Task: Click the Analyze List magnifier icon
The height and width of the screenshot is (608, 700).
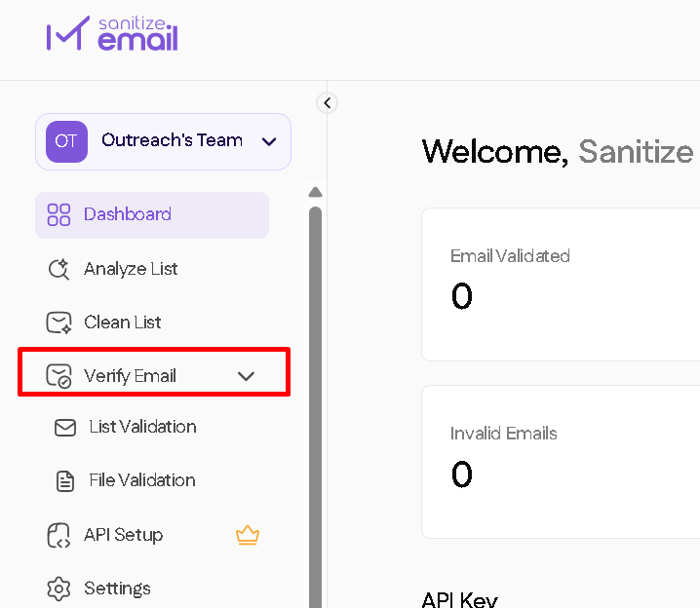Action: coord(59,269)
